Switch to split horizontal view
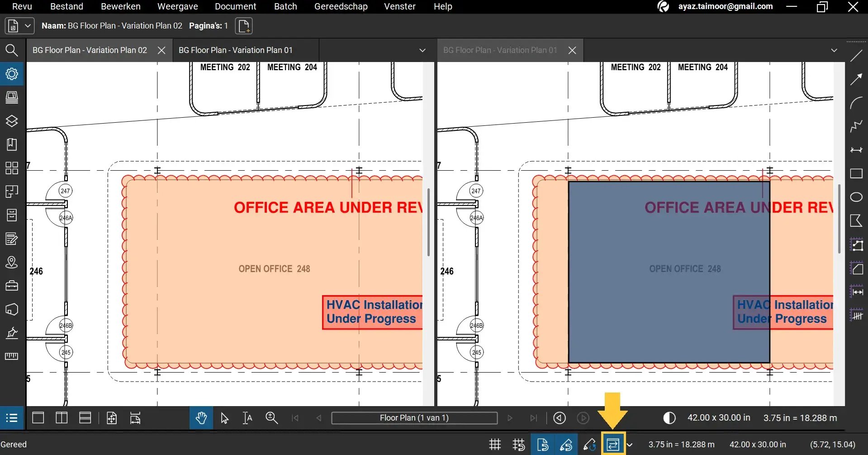Viewport: 868px width, 455px height. pos(85,418)
